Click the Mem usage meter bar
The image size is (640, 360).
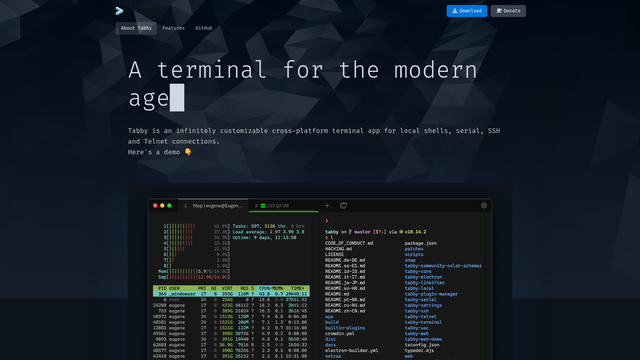point(194,271)
